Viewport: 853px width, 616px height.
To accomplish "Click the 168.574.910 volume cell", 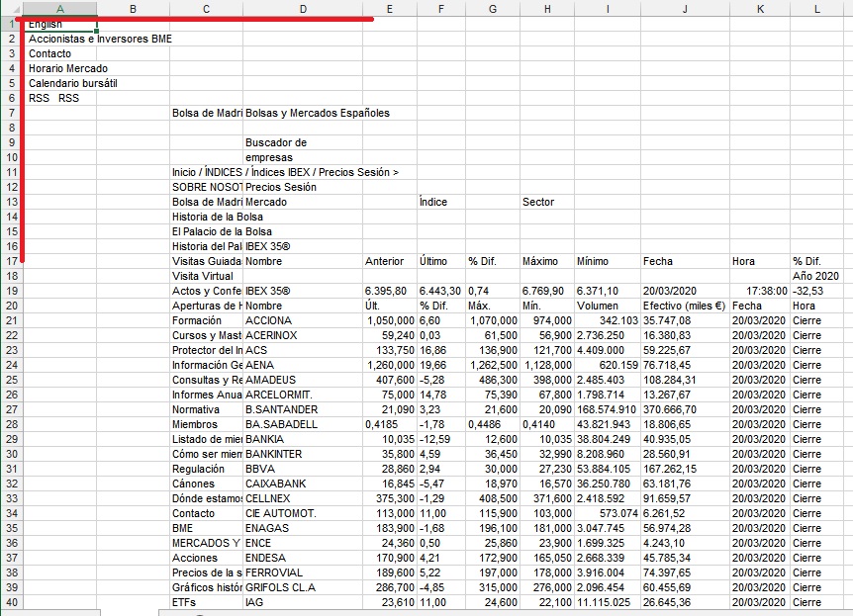I will click(608, 409).
